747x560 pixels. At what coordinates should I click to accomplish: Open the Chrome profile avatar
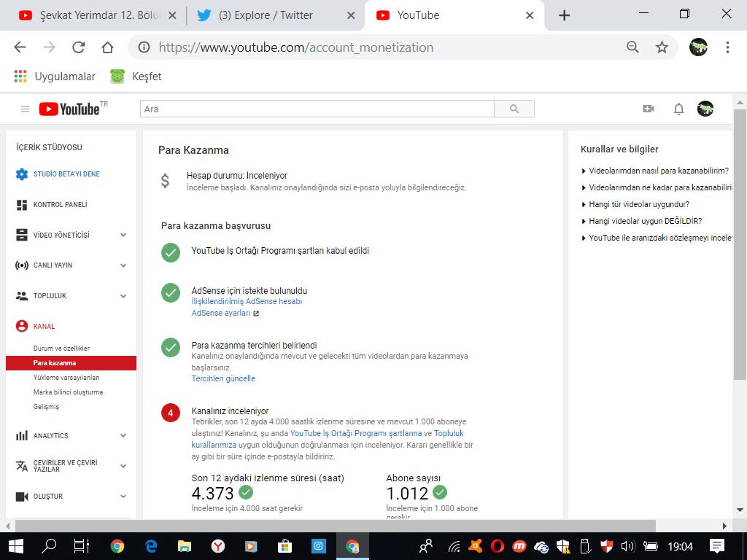coord(698,47)
